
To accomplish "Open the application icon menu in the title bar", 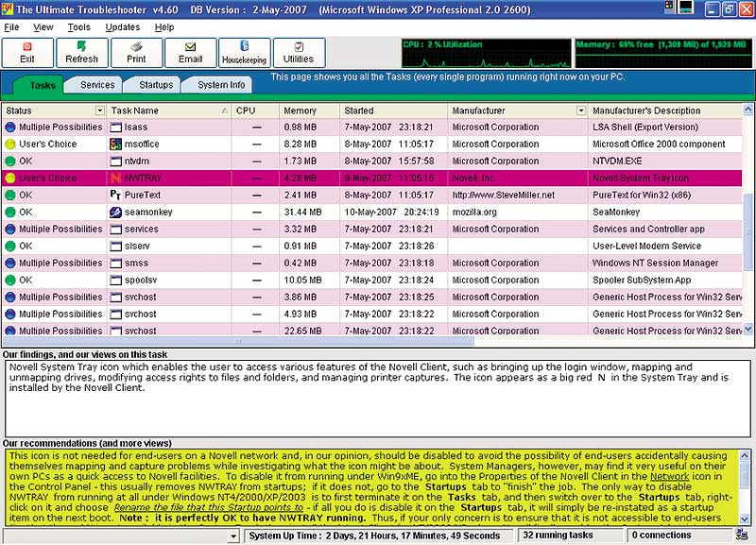I will 8,9.
